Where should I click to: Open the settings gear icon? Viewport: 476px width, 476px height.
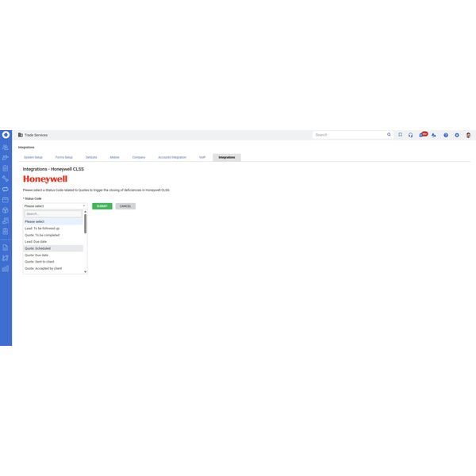pos(457,135)
